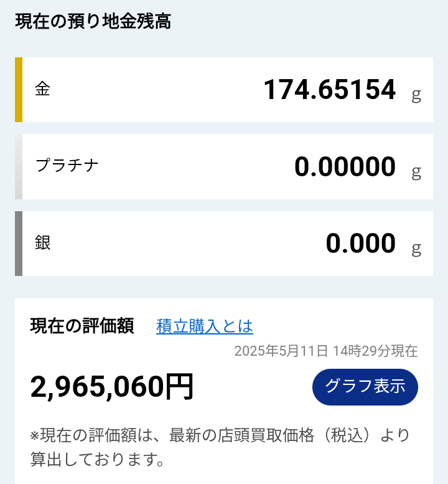Viewport: 448px width, 484px height.
Task: Click the g unit in platinum row
Action: pyautogui.click(x=416, y=172)
